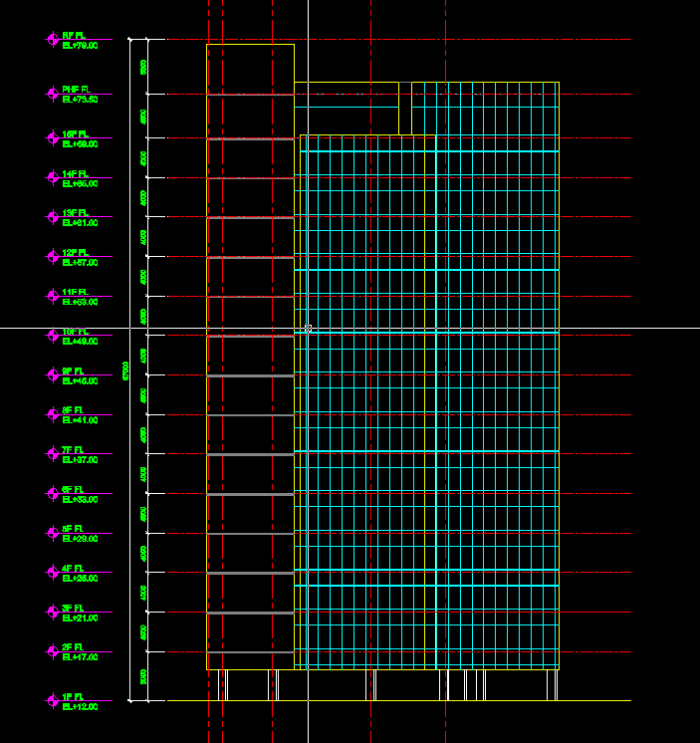Select the EL+65.00 elevation text

tap(80, 184)
